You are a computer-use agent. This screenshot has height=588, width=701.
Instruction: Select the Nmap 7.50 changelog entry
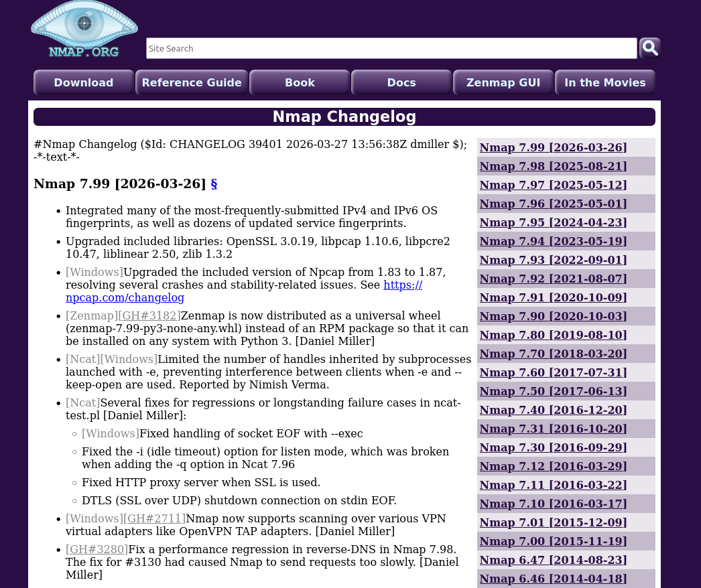553,390
